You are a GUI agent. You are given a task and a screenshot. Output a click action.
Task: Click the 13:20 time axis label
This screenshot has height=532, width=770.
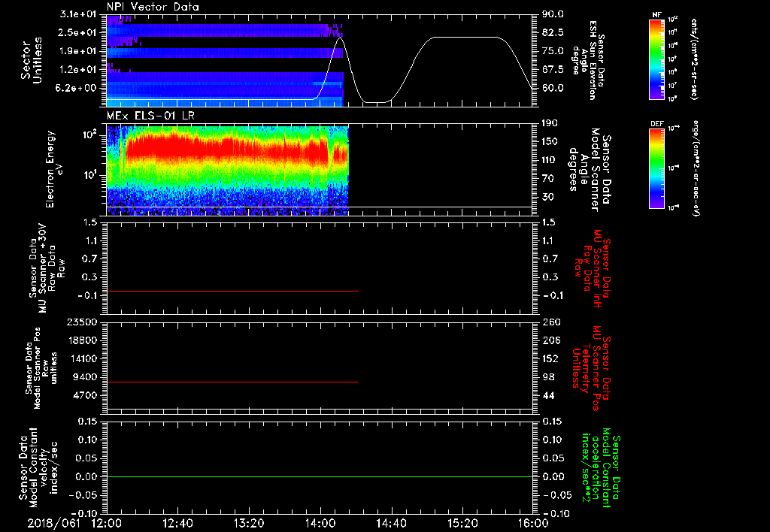pyautogui.click(x=249, y=523)
